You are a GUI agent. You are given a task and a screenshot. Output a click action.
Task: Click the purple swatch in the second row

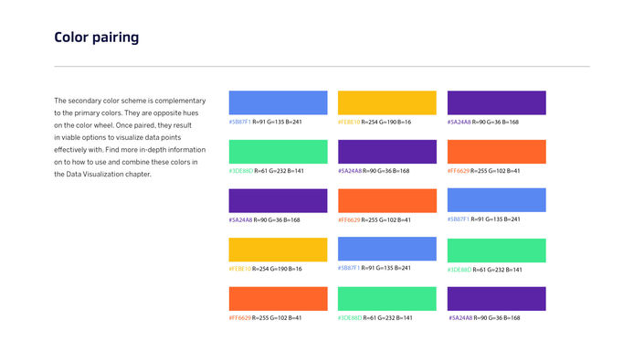[x=387, y=152]
